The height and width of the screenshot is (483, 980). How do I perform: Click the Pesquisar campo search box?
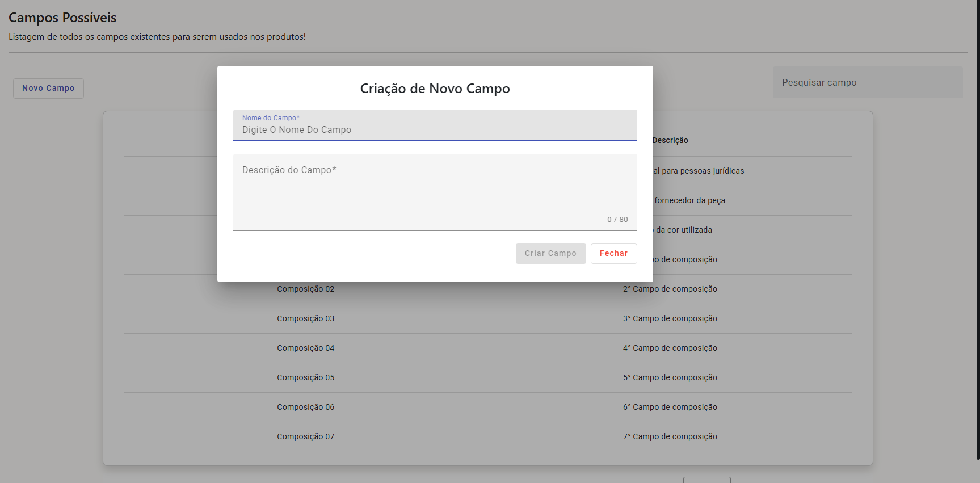[867, 83]
